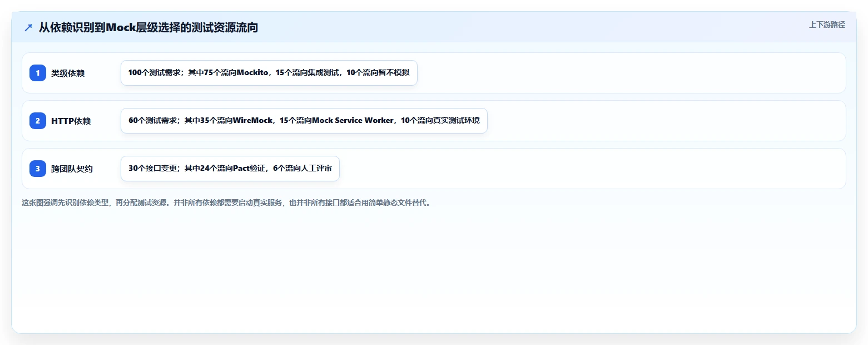
Task: Click the 类级依赖 row label
Action: click(68, 73)
